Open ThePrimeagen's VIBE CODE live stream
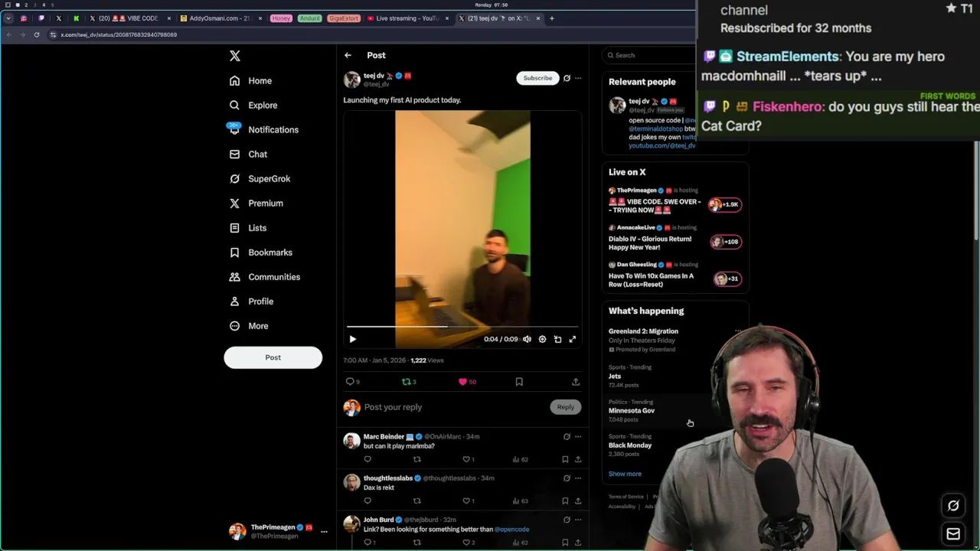980x551 pixels. [675, 201]
